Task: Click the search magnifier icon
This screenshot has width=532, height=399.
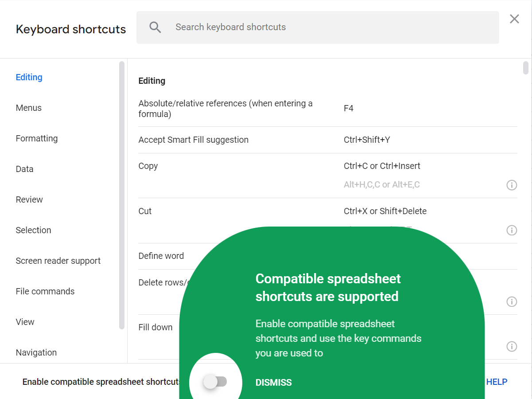Action: (x=155, y=27)
